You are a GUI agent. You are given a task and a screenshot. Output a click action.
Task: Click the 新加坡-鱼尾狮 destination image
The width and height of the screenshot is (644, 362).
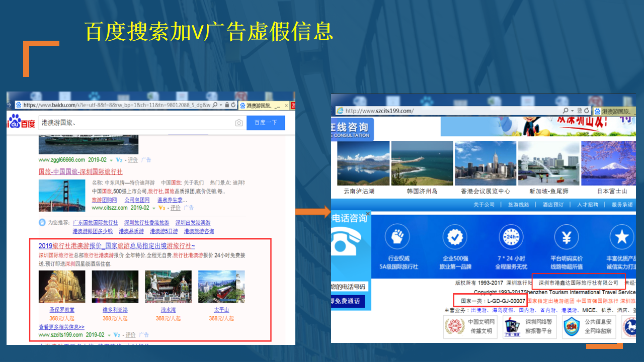(x=549, y=163)
